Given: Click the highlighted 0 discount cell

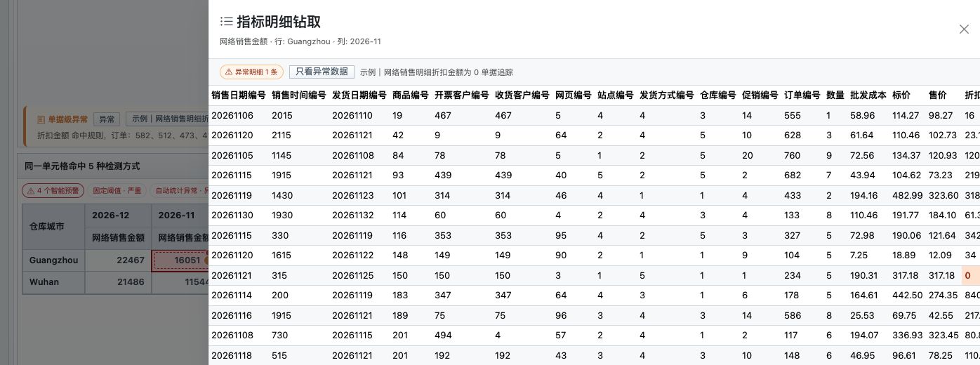Looking at the screenshot, I should [971, 276].
